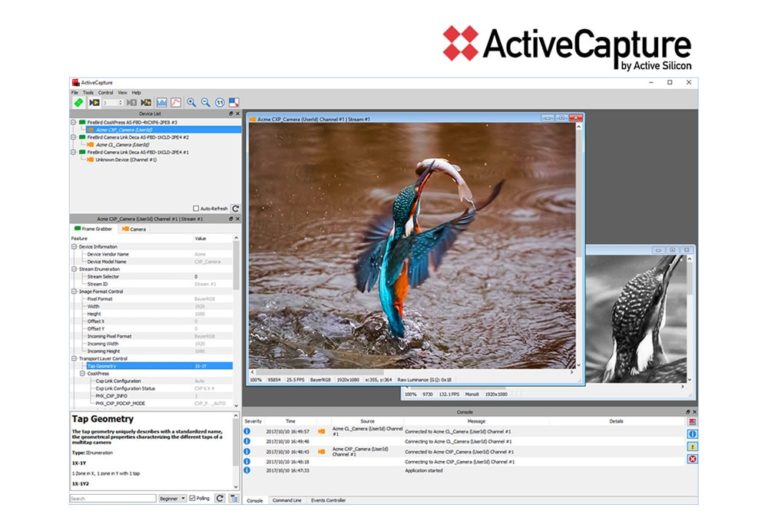Screen dimensions: 768x511
Task: Enable the Auto-Refresh checkbox
Action: [x=196, y=209]
